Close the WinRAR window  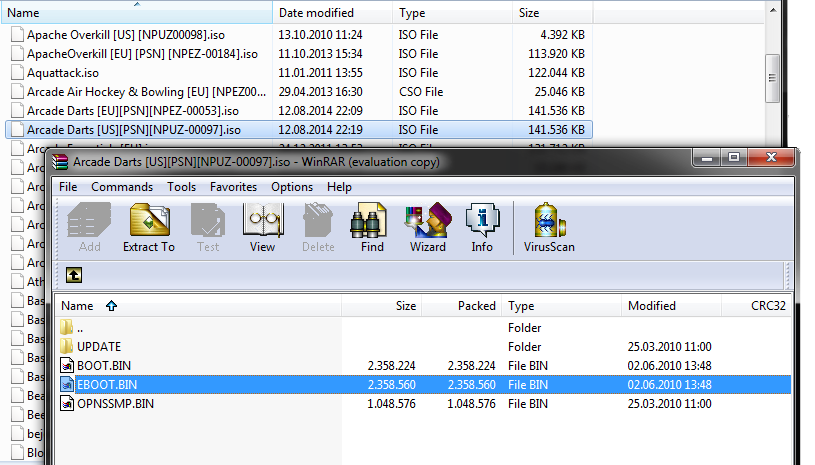[x=771, y=157]
